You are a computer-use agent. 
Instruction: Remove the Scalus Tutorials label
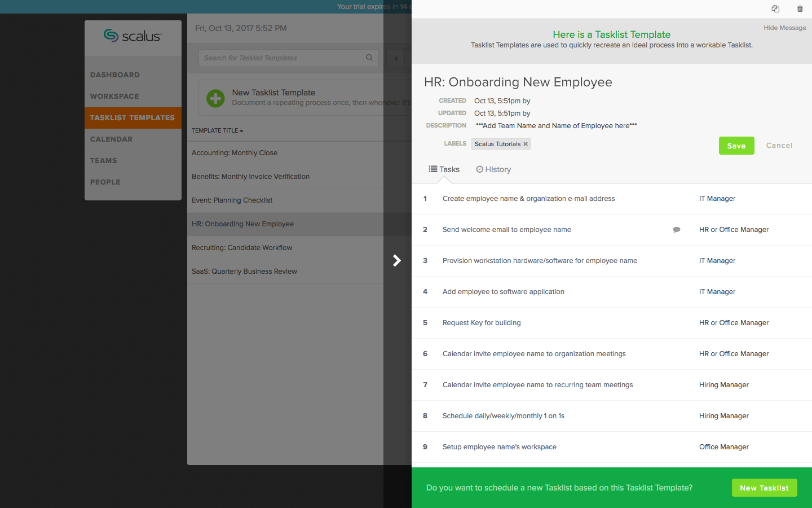(x=526, y=144)
